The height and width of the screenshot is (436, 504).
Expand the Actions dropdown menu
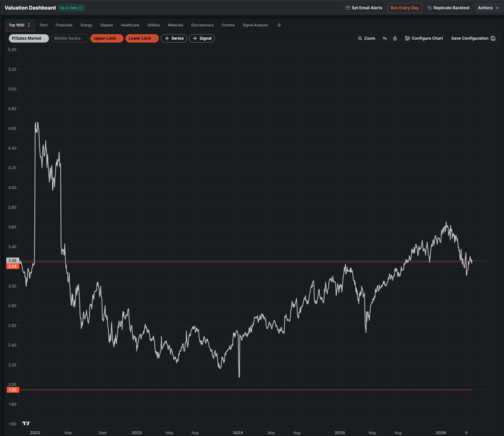click(488, 8)
